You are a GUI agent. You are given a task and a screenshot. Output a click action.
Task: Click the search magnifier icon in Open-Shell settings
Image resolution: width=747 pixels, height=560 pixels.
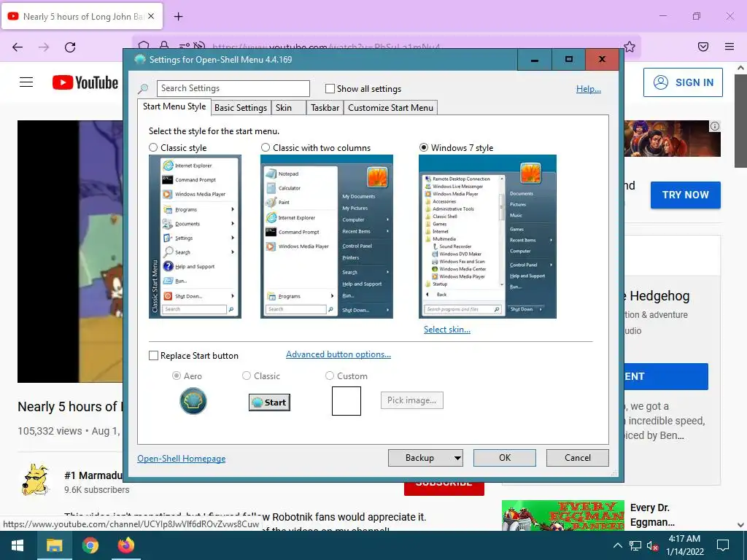point(143,88)
